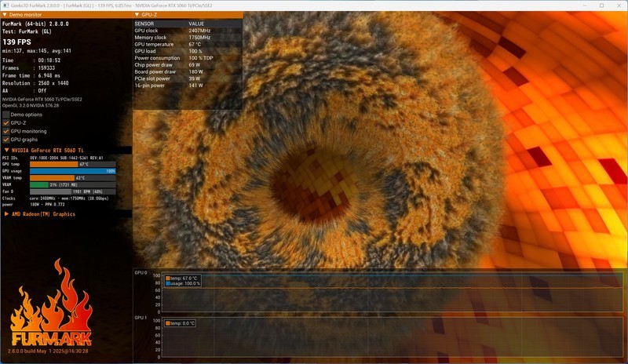Select the Memory clock row
Viewport: 628px width, 364px height.
coord(188,37)
